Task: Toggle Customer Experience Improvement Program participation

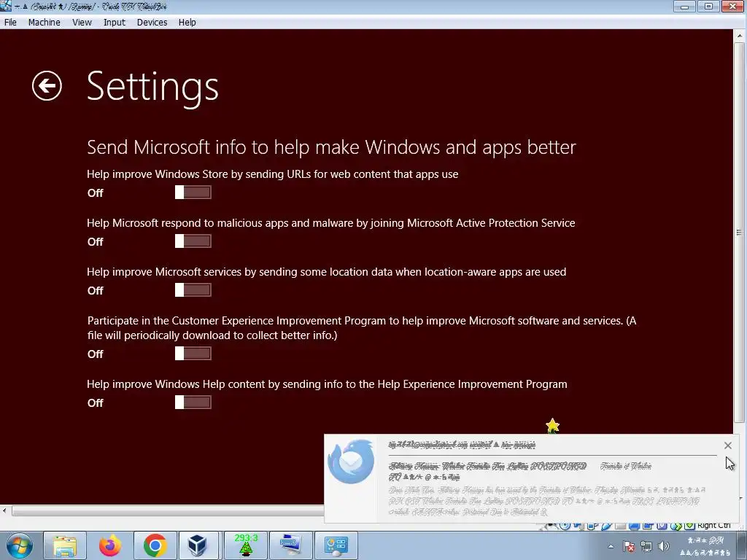Action: coord(193,354)
